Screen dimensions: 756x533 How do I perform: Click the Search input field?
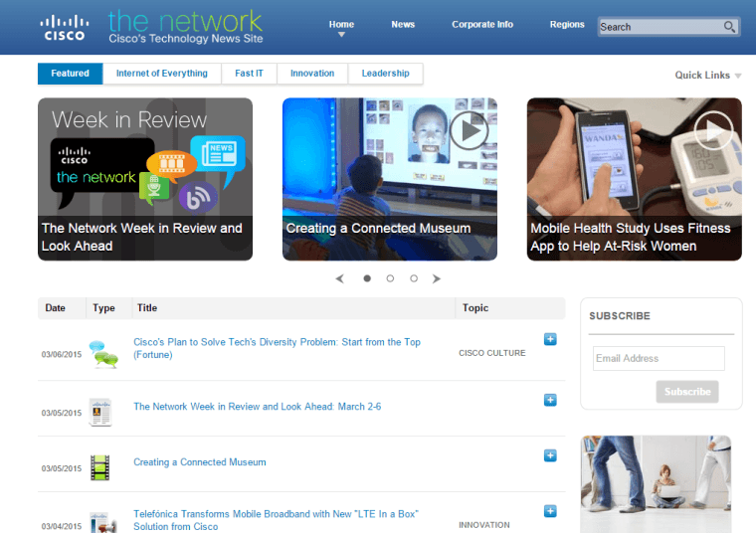(661, 27)
